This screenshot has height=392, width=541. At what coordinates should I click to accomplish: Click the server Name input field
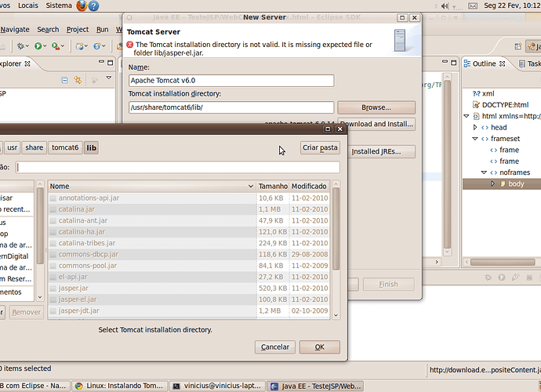point(231,81)
